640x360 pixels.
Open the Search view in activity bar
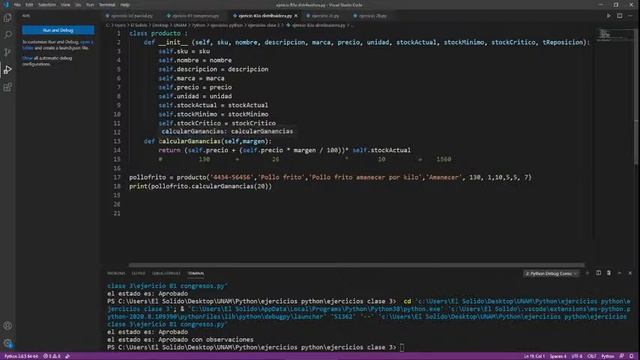click(7, 35)
